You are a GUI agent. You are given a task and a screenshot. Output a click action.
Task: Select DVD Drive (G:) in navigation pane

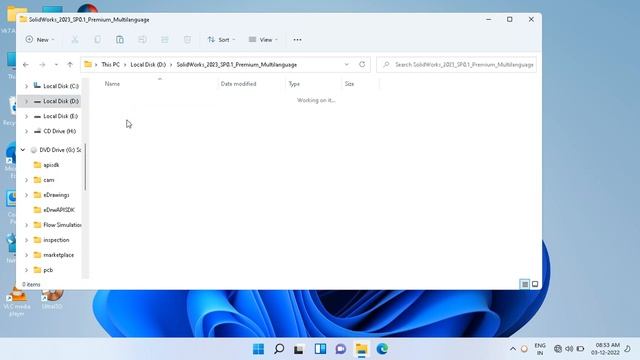click(60, 150)
